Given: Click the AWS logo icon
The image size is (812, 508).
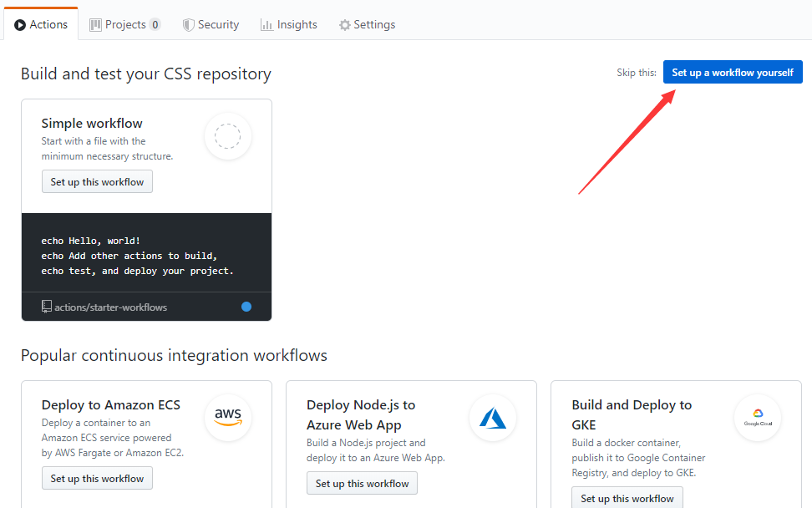Looking at the screenshot, I should point(228,418).
